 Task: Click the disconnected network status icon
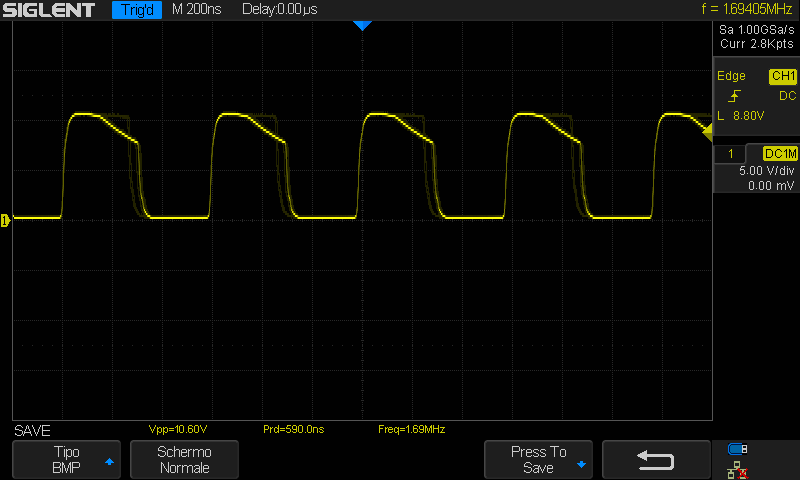click(x=737, y=470)
